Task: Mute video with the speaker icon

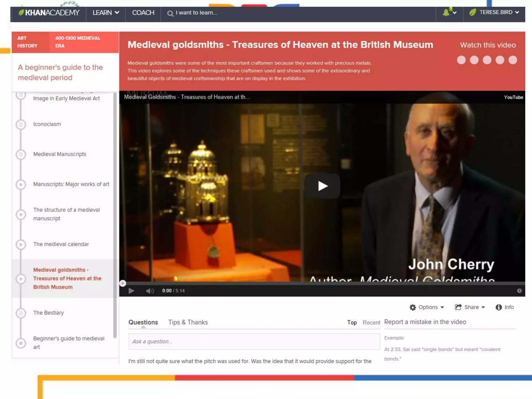Action: pos(150,291)
